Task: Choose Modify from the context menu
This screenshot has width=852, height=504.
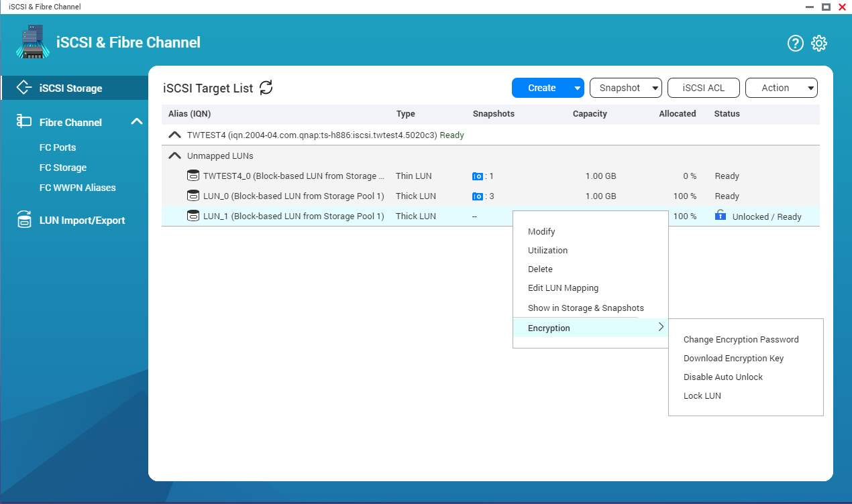Action: point(541,231)
